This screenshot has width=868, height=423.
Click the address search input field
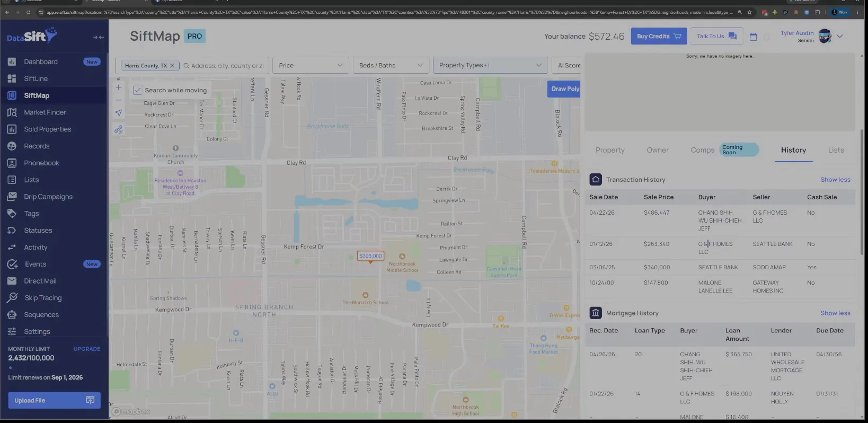(225, 66)
